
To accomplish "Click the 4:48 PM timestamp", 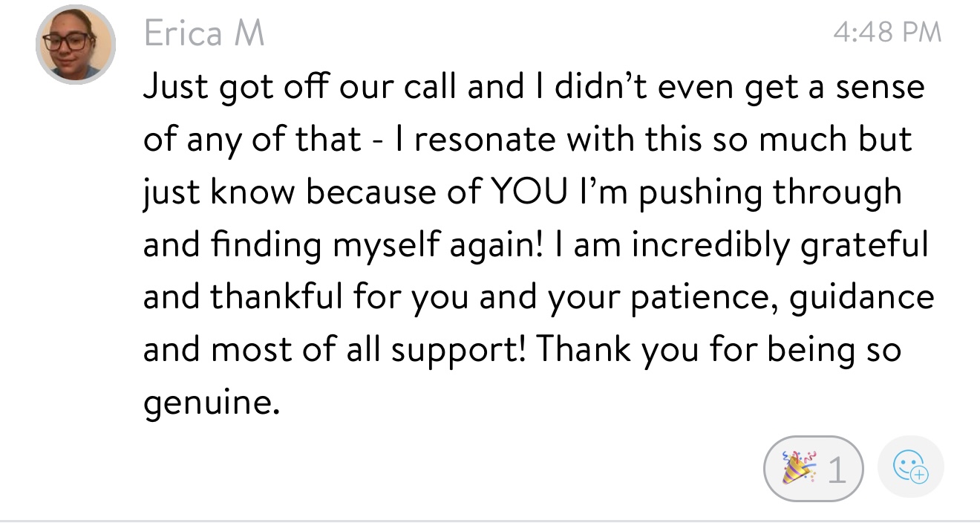I will [x=886, y=32].
